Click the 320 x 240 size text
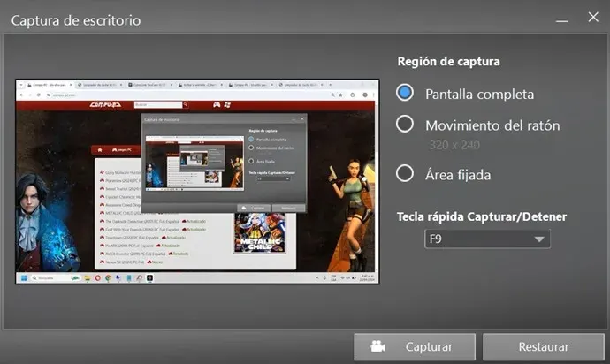The width and height of the screenshot is (610, 364). point(454,145)
